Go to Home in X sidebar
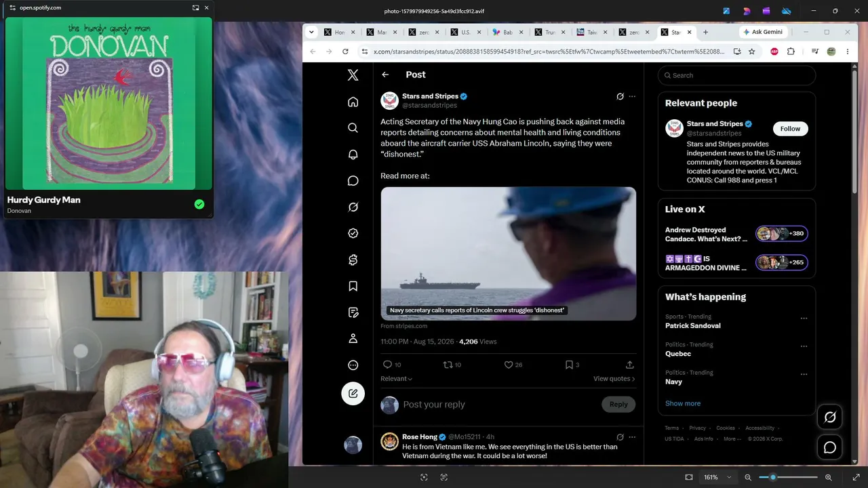 pos(353,102)
